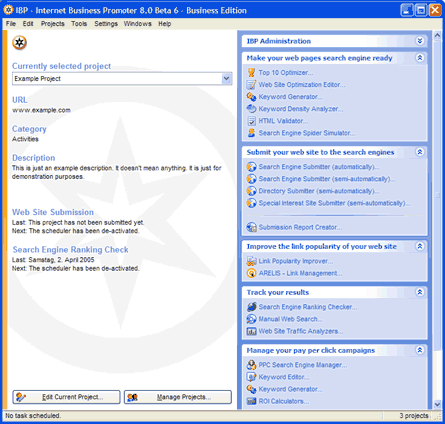Click the Activities category value
This screenshot has width=445, height=424.
[25, 139]
